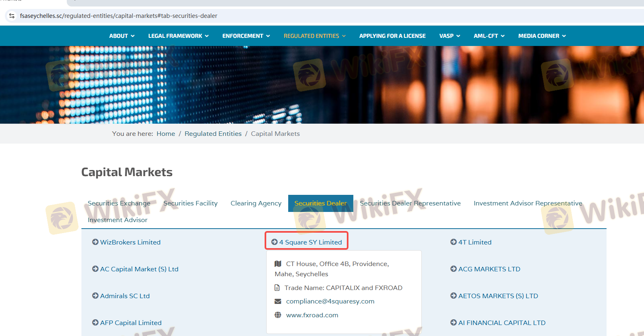
Task: Click the map icon beside CT House address
Action: [278, 264]
